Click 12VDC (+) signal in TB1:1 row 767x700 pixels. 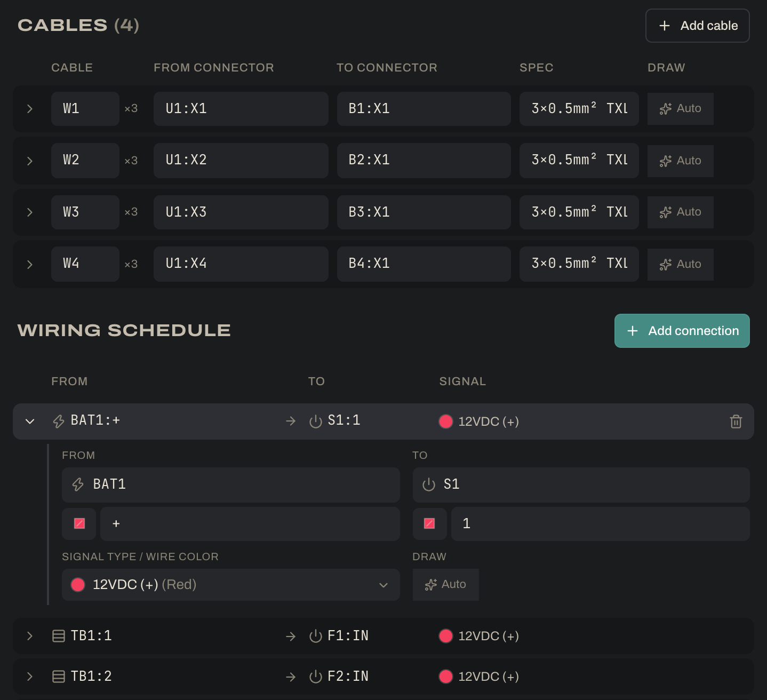click(x=479, y=636)
